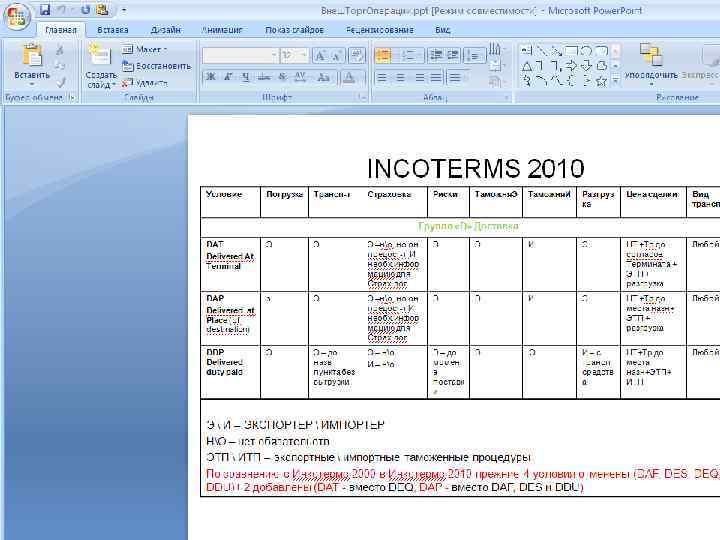Viewport: 720px width, 540px height.
Task: Toggle text shadow S
Action: (x=282, y=77)
